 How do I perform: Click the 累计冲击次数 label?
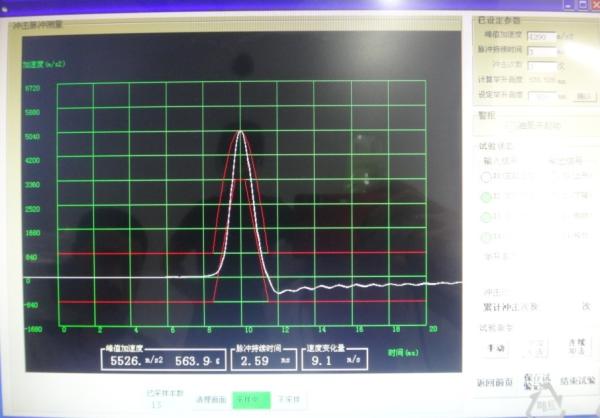(510, 307)
